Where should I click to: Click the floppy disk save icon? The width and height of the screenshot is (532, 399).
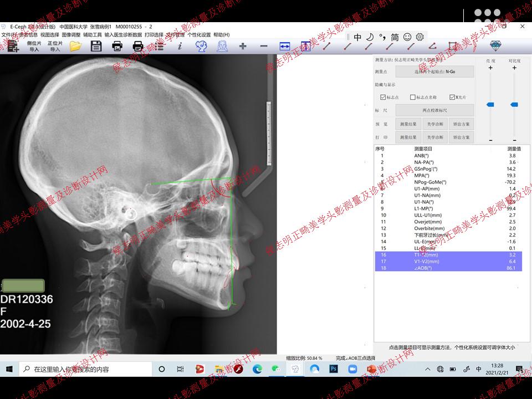(96, 46)
